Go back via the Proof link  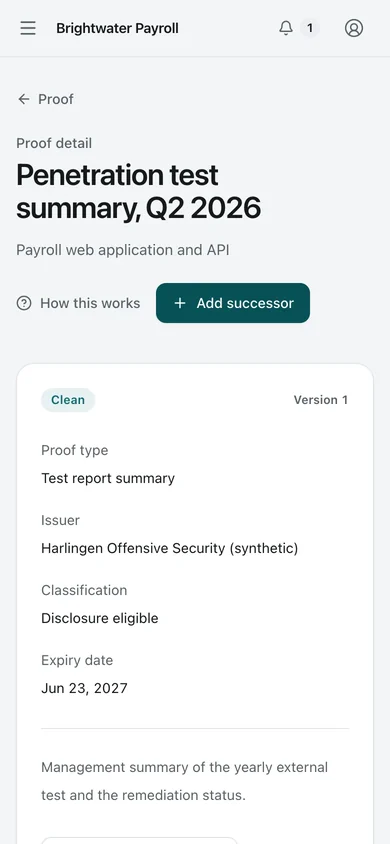(56, 99)
